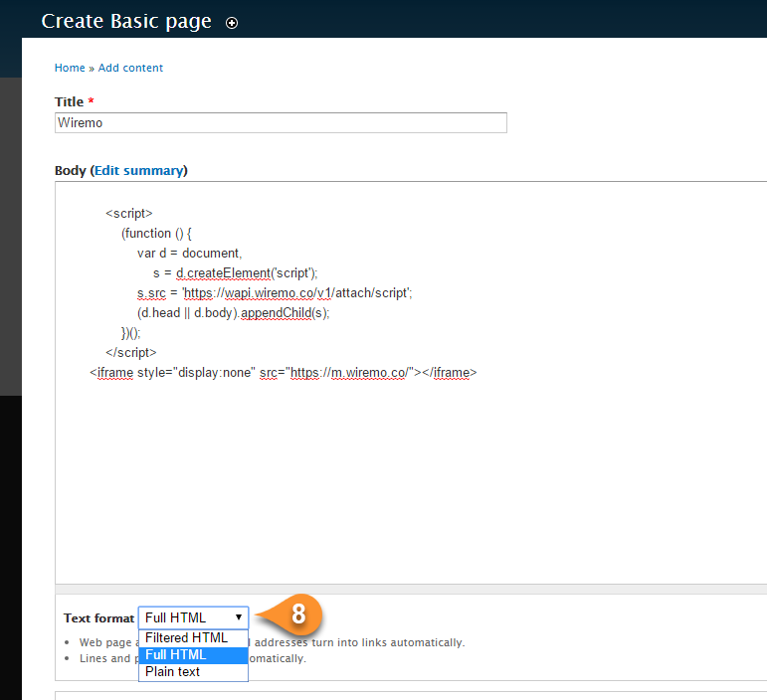Click the d.createElement('script') line
Viewport: 767px width, 700px height.
coord(236,273)
